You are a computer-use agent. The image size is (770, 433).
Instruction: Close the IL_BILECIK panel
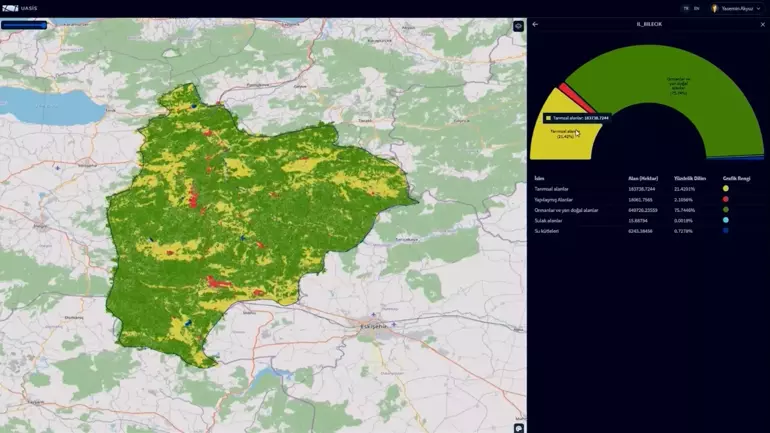(762, 24)
